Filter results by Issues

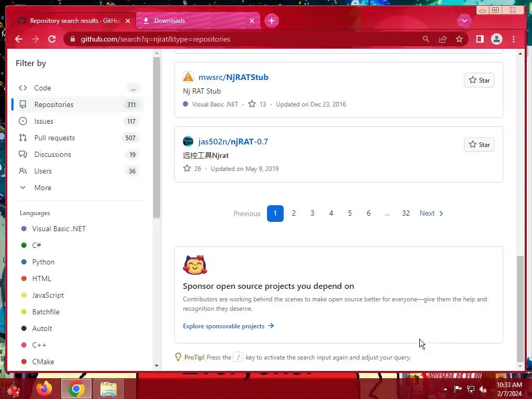[x=78, y=121]
